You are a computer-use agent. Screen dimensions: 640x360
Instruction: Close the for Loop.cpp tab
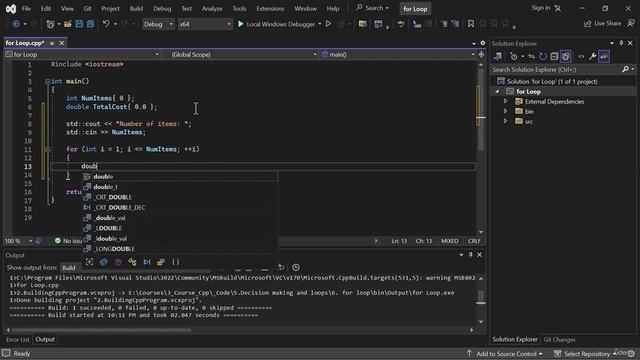62,43
